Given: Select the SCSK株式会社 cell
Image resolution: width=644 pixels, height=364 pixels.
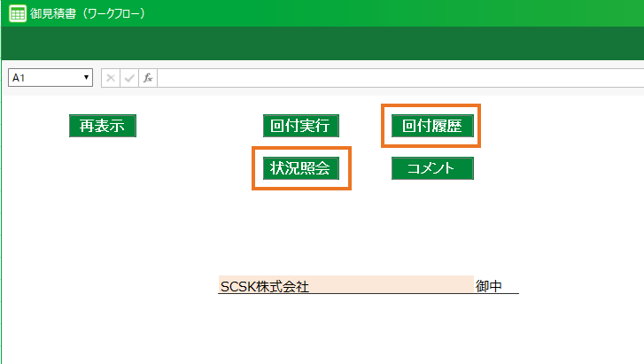Looking at the screenshot, I should pos(345,285).
